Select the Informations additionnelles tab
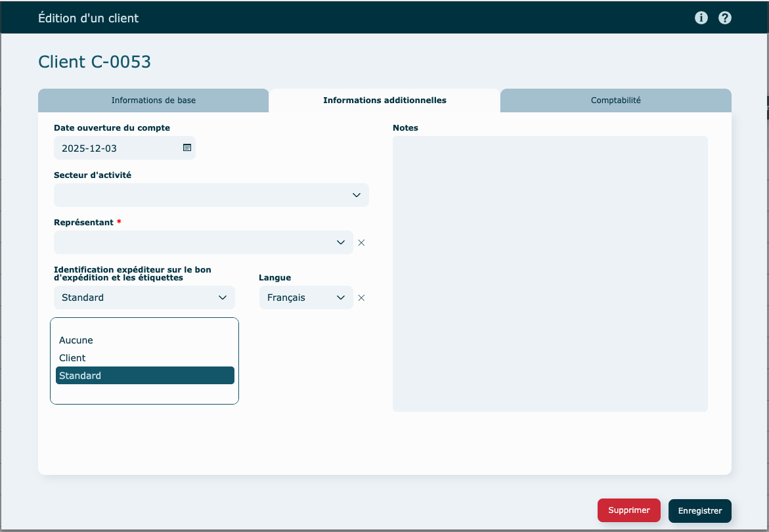769x532 pixels. [x=384, y=100]
